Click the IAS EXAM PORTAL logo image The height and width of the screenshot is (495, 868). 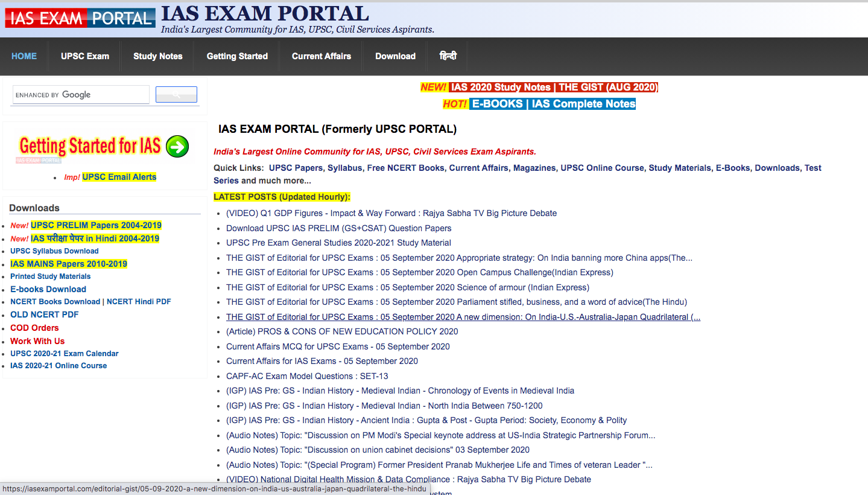[80, 18]
